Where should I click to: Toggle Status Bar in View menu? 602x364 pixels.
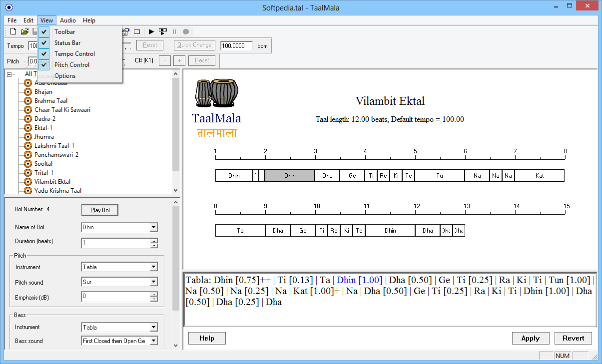pos(80,43)
